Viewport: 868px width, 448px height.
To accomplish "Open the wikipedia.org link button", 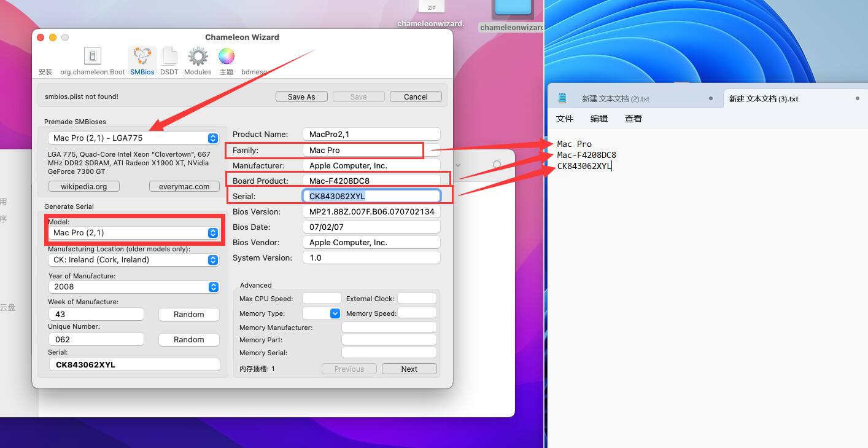I will [x=83, y=186].
